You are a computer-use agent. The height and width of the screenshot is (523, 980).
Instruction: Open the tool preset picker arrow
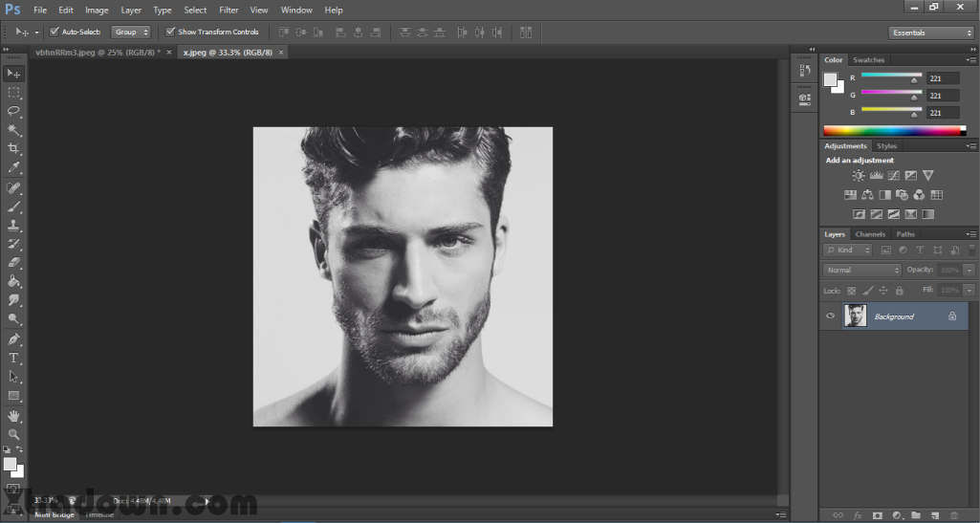coord(36,32)
